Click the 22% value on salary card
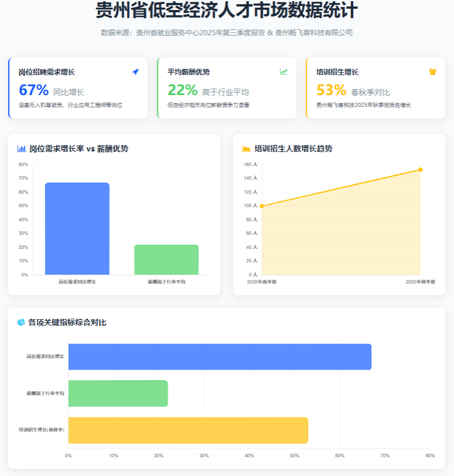 pos(182,90)
